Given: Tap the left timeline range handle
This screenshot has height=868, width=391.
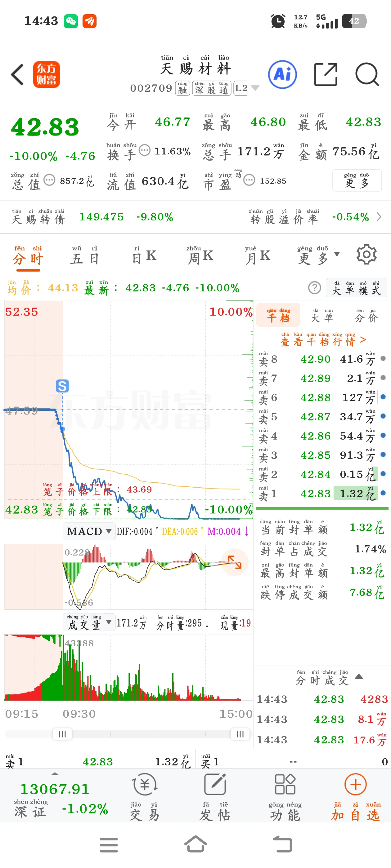Looking at the screenshot, I should 62,734.
